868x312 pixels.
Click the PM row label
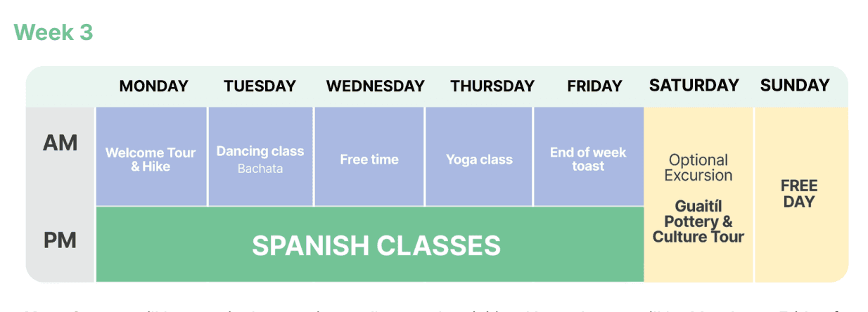point(60,241)
